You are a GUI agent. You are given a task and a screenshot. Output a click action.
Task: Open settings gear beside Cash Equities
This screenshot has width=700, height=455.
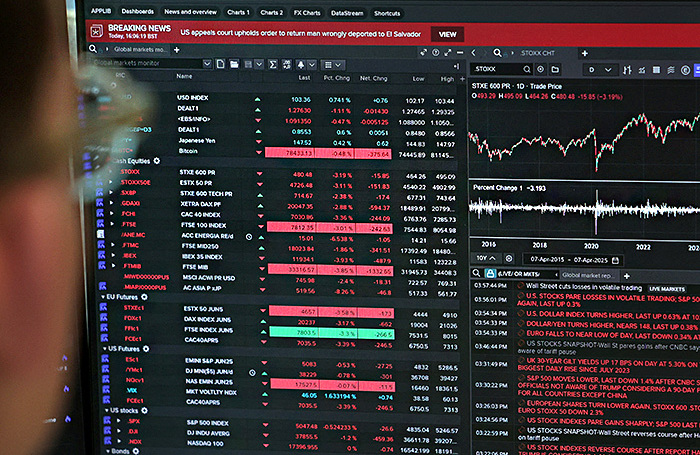click(x=157, y=161)
